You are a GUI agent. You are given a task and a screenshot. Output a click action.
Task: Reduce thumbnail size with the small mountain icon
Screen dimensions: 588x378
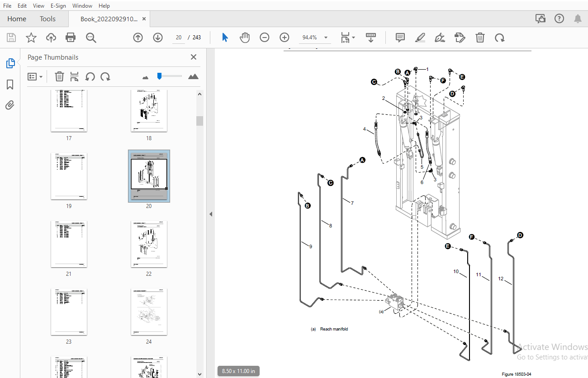click(x=145, y=77)
